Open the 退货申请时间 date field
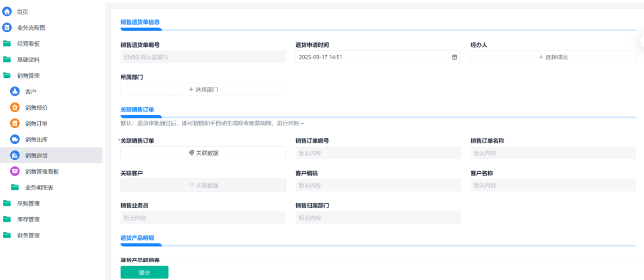The image size is (644, 280). pos(378,57)
